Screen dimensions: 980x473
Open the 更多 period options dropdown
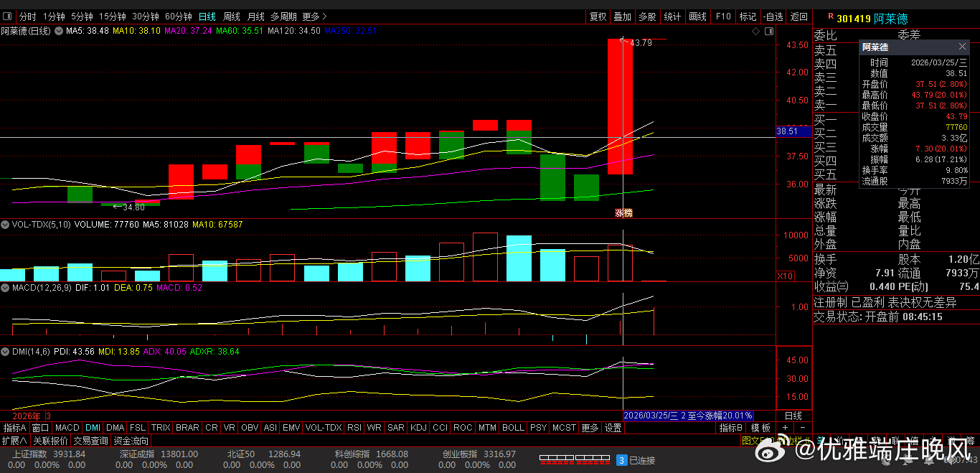click(x=314, y=17)
